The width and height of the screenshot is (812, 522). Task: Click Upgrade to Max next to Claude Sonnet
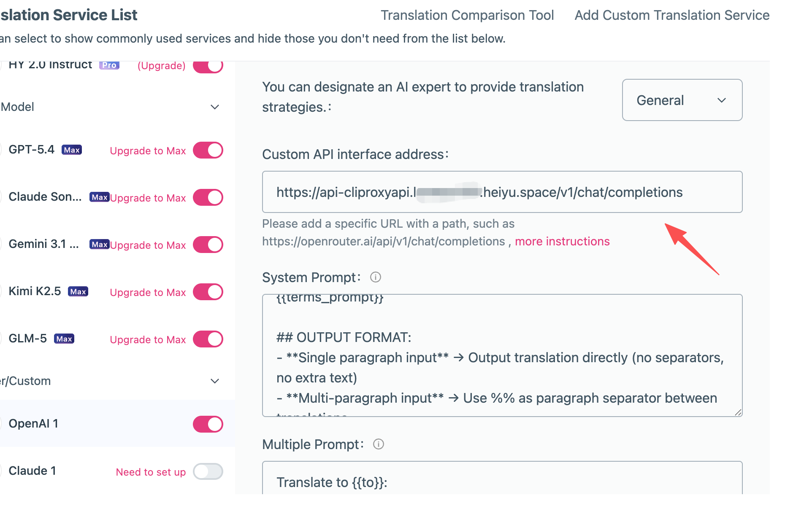[x=148, y=198]
